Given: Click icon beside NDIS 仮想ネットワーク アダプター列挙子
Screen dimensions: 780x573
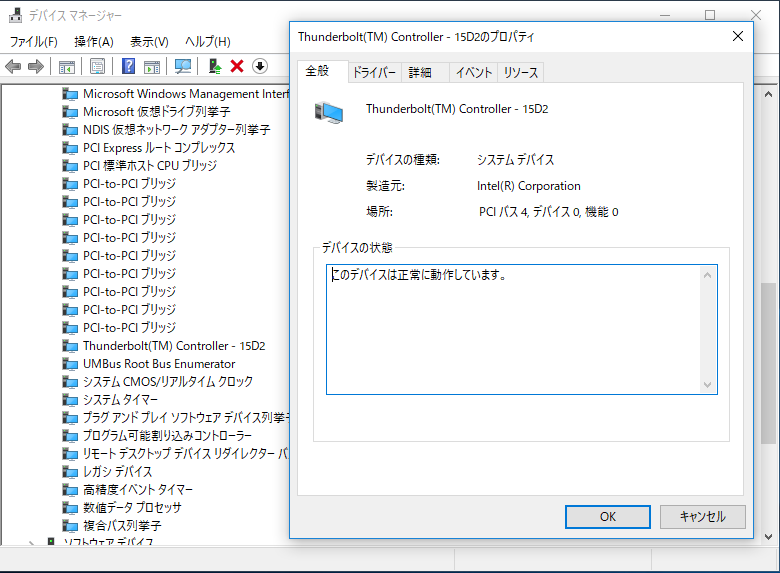Looking at the screenshot, I should click(70, 130).
